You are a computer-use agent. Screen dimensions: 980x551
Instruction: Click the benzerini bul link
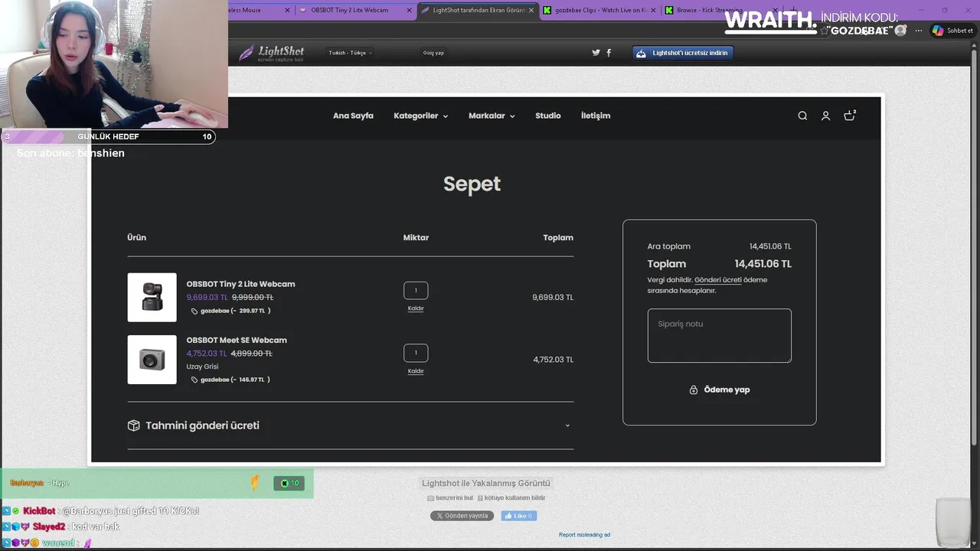point(455,498)
